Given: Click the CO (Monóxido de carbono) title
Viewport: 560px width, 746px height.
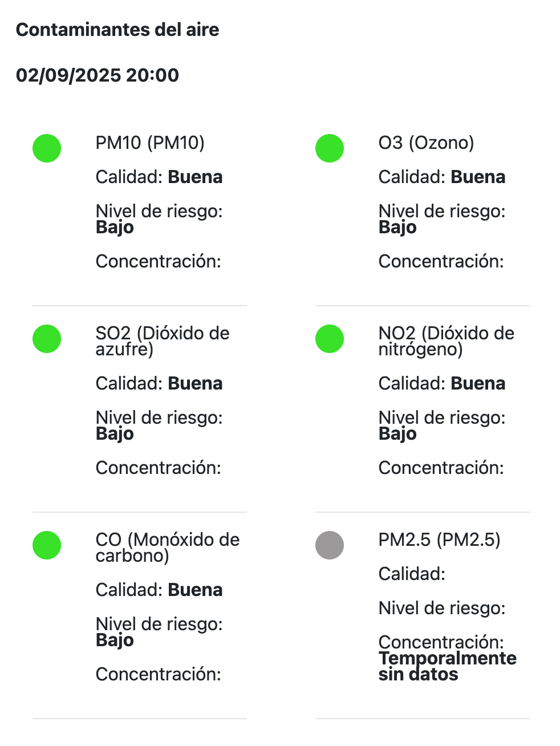Looking at the screenshot, I should [168, 547].
